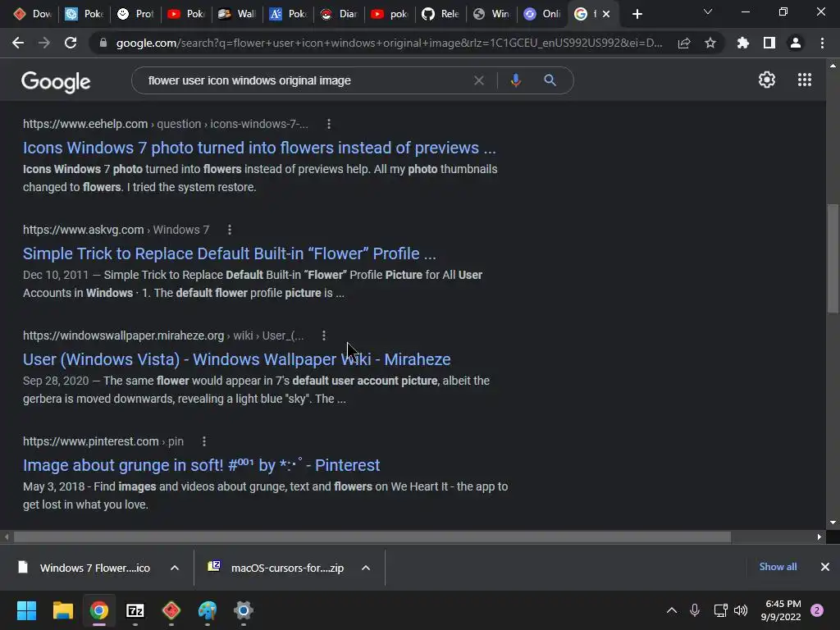Click the tray microphone icon
Screen dimensions: 840x630
pos(694,610)
